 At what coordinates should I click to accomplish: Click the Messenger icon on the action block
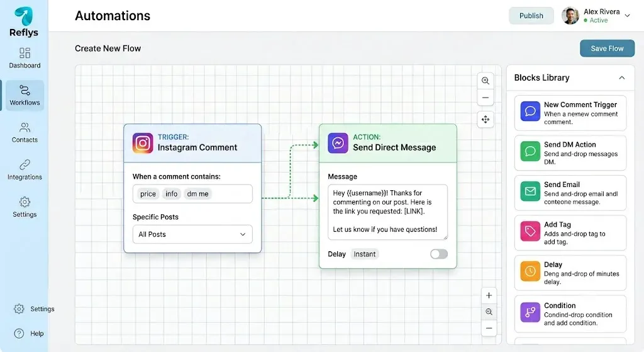338,143
